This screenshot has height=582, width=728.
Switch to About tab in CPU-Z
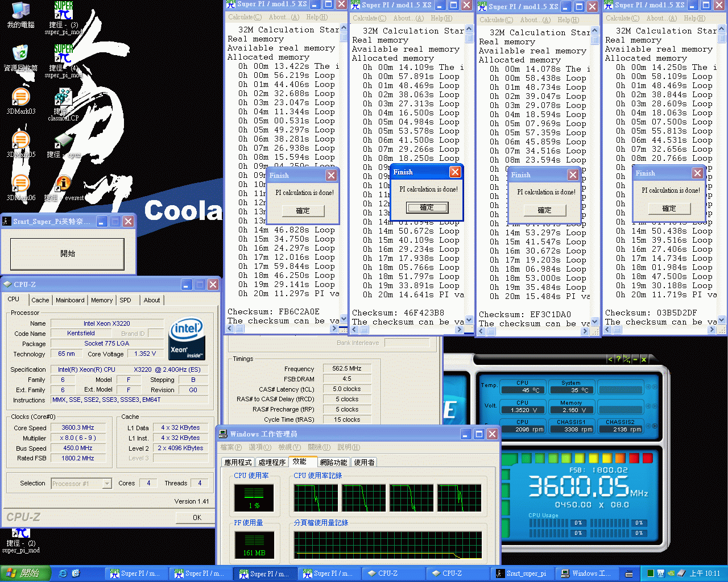(152, 300)
